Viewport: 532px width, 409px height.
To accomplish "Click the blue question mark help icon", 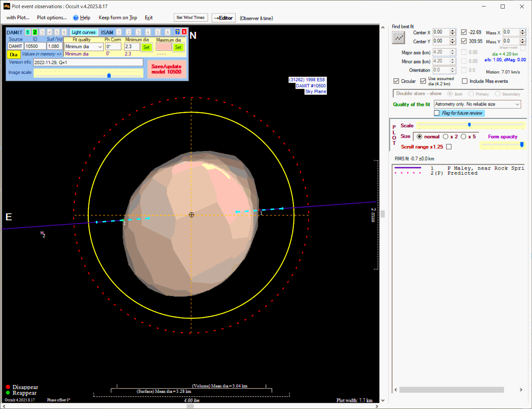I will [x=177, y=32].
